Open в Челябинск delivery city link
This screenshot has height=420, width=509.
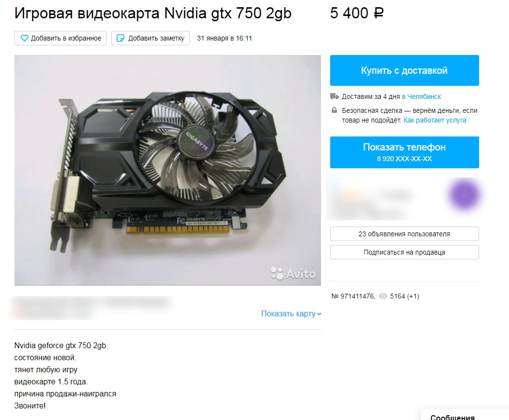pyautogui.click(x=421, y=96)
